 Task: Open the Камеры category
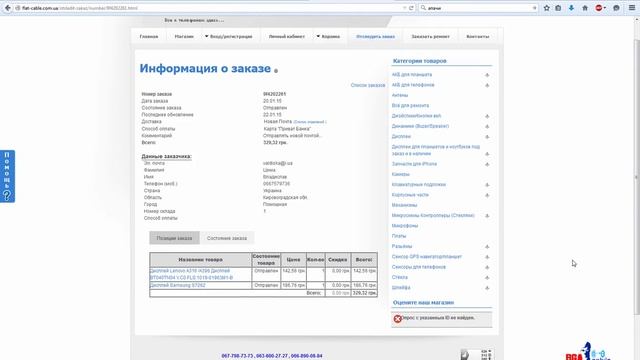click(x=400, y=174)
